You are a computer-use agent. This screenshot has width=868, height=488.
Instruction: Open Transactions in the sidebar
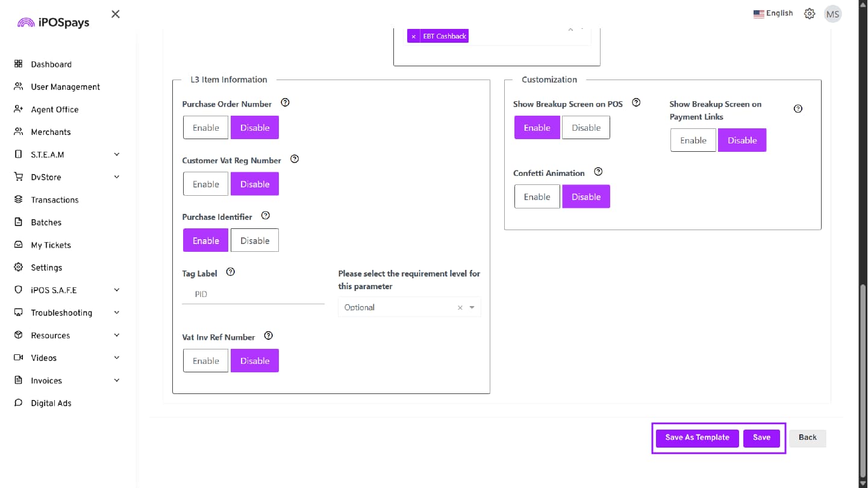coord(55,200)
